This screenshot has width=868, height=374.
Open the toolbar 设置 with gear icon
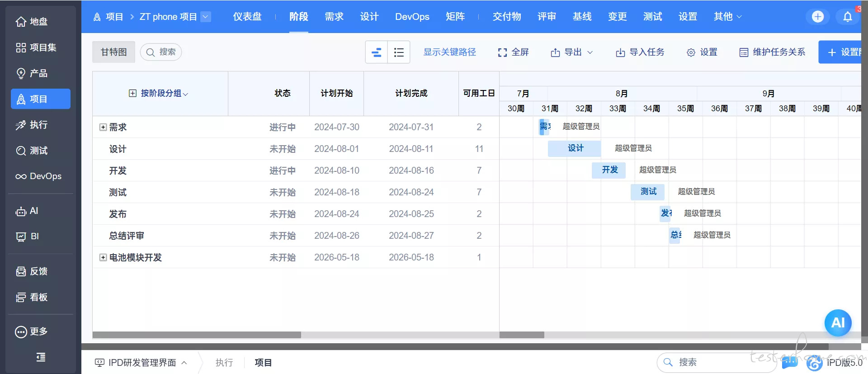tap(702, 52)
